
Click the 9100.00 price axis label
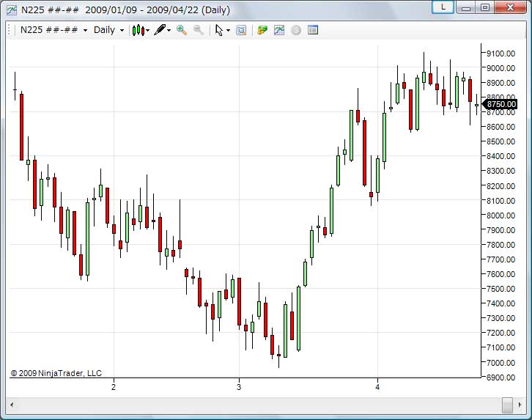pos(500,54)
